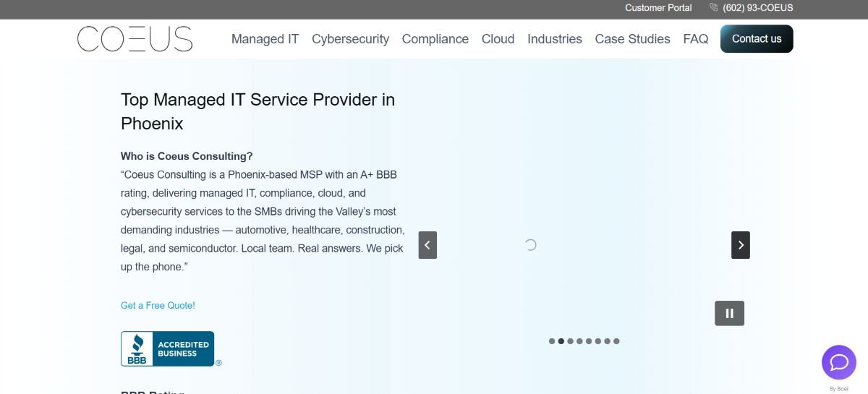The width and height of the screenshot is (868, 394).
Task: Call the (602) 93-COEUS phone number
Action: coord(751,8)
